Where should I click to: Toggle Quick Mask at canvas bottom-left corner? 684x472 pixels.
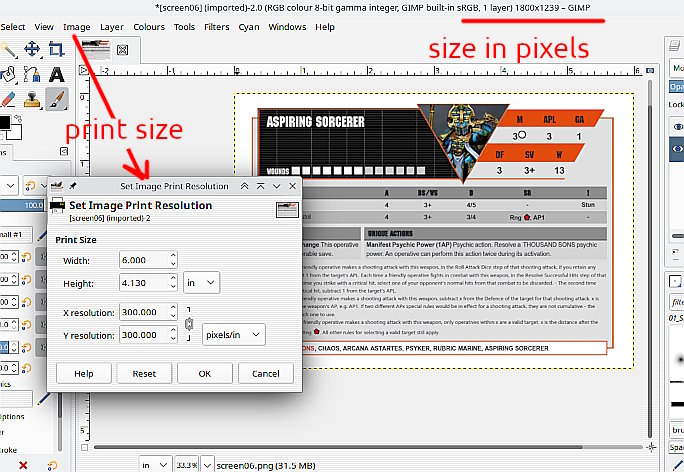tap(84, 447)
